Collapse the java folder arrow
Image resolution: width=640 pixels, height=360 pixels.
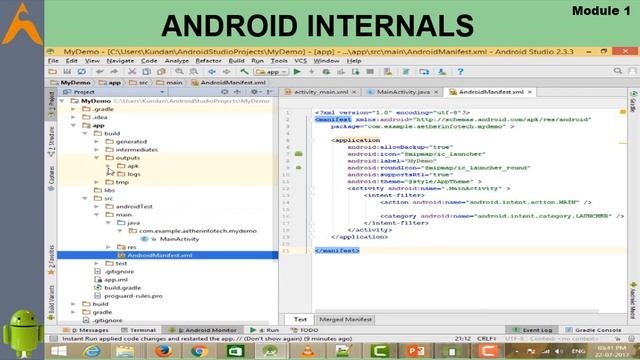108,223
